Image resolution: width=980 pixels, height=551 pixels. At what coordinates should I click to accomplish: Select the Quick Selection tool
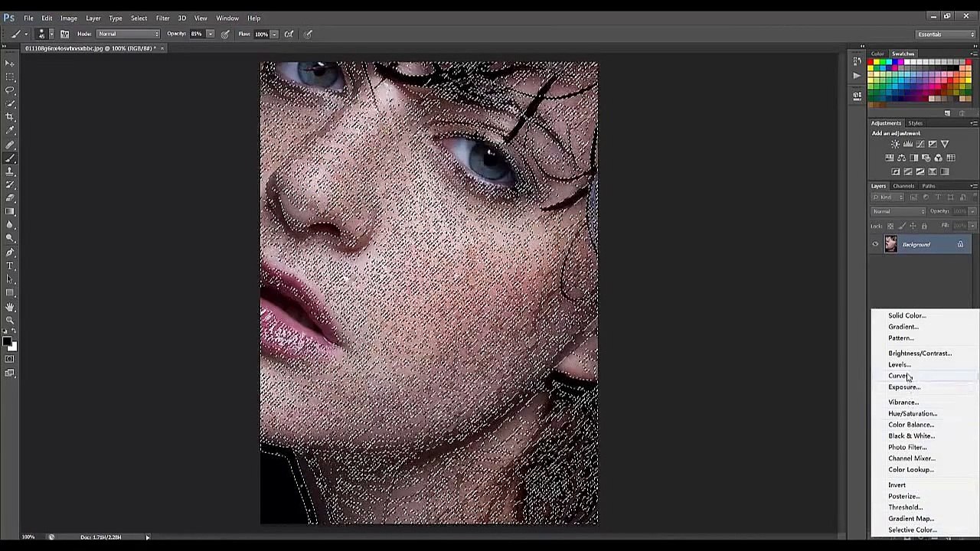[x=10, y=104]
